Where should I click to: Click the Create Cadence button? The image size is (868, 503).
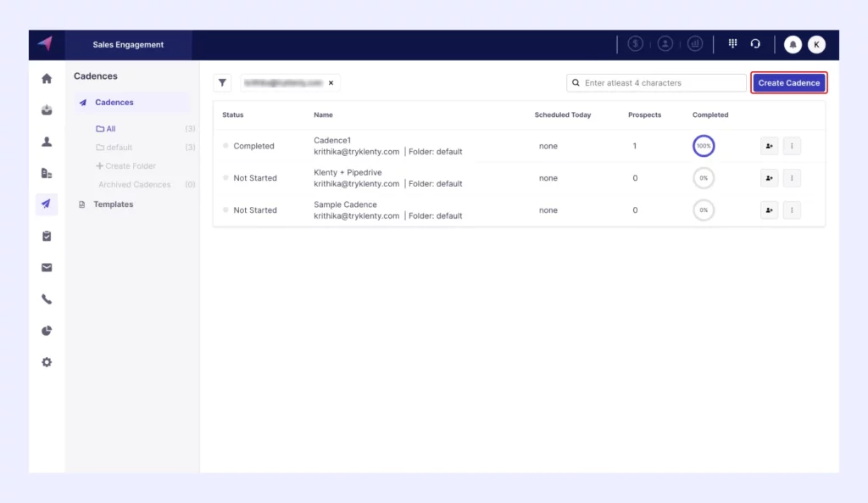[x=788, y=83]
